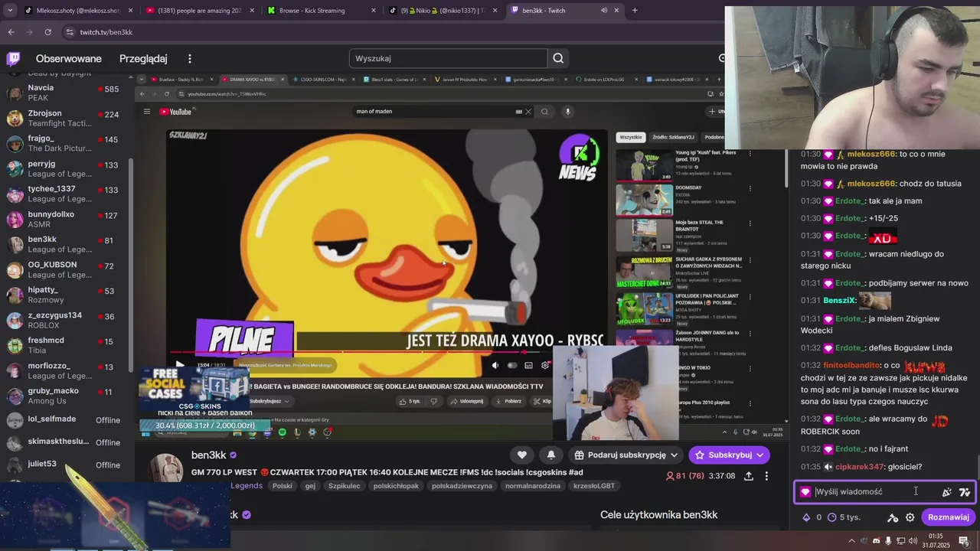Click the Bits balance icon
980x551 pixels.
click(x=806, y=517)
